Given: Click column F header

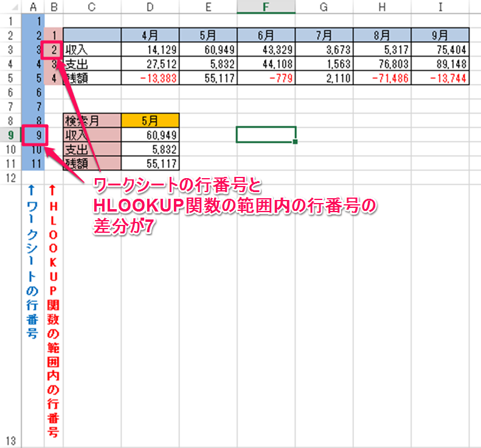Looking at the screenshot, I should [266, 7].
